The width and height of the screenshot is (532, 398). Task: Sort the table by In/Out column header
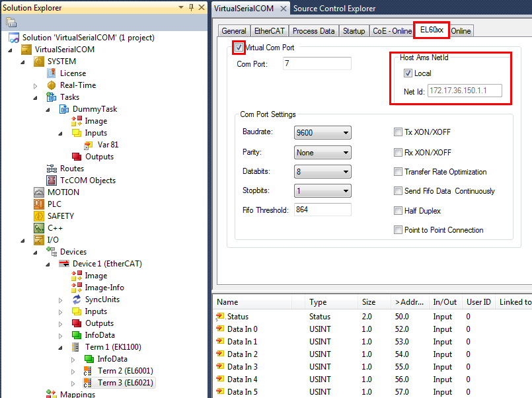tap(445, 302)
